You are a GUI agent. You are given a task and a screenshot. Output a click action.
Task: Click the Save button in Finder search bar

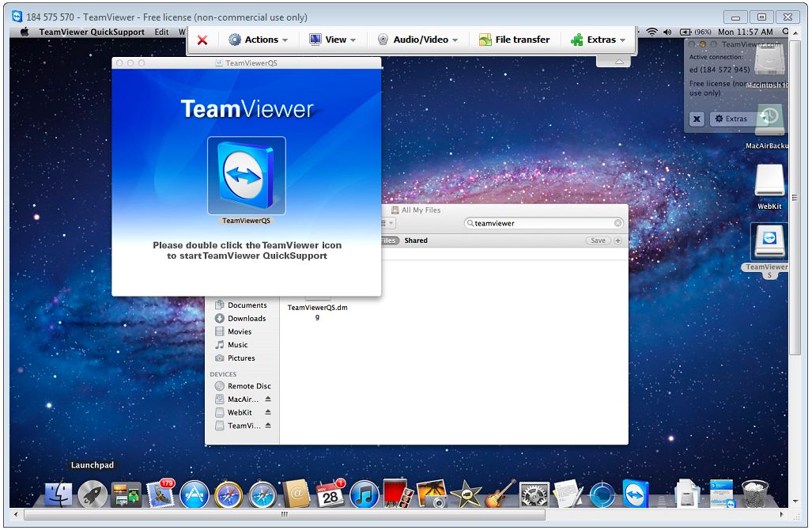598,240
